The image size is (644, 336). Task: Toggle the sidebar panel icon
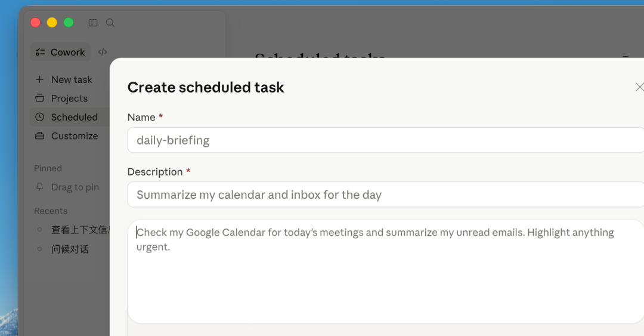click(x=93, y=23)
